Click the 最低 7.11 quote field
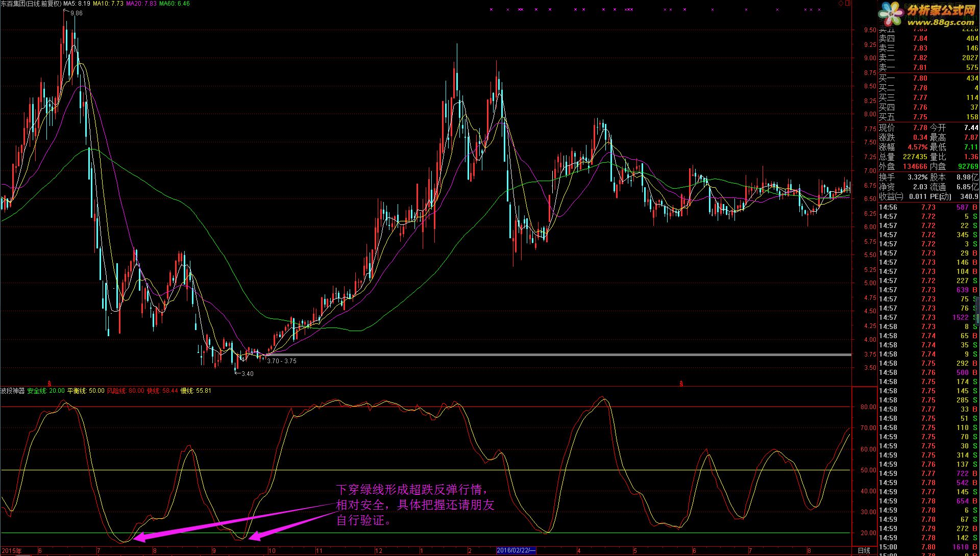This screenshot has width=980, height=556. 954,147
